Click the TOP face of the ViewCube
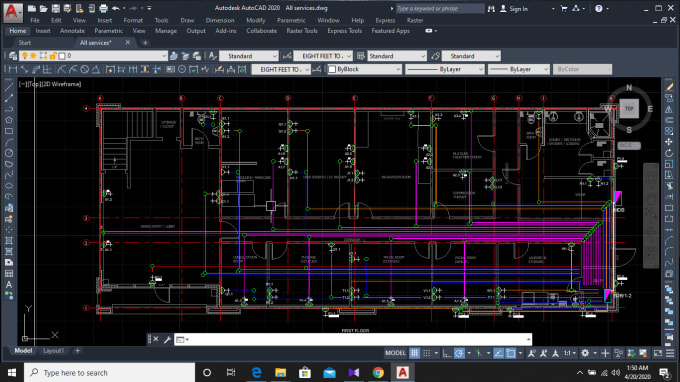 629,108
